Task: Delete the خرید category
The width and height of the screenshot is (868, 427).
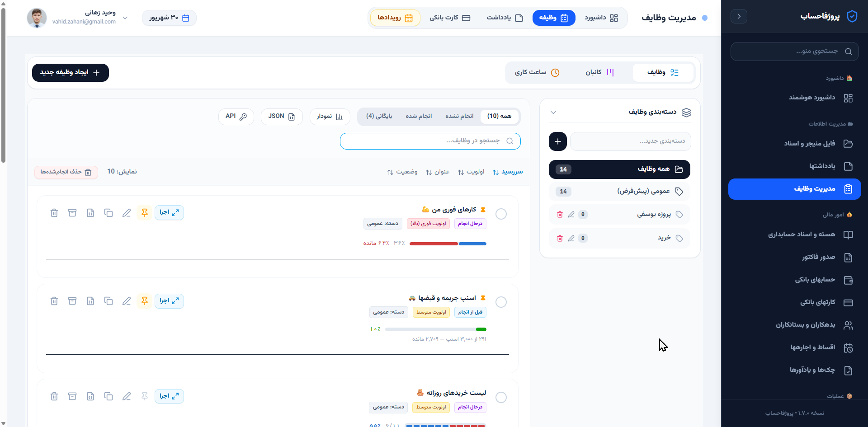Action: [x=560, y=239]
